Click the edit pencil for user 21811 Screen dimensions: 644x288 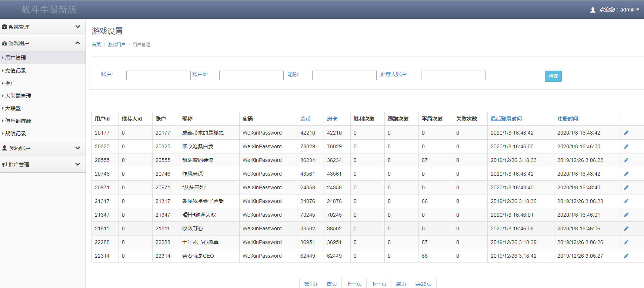pyautogui.click(x=626, y=228)
